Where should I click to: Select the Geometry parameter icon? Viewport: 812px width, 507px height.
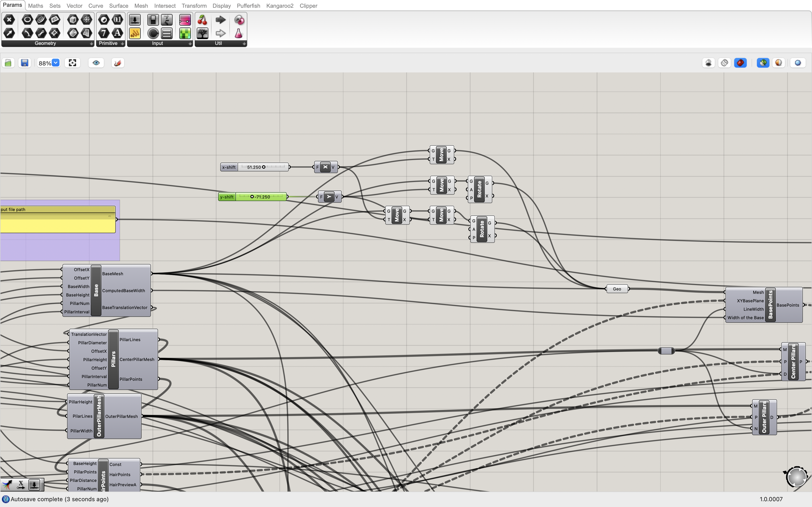point(9,20)
